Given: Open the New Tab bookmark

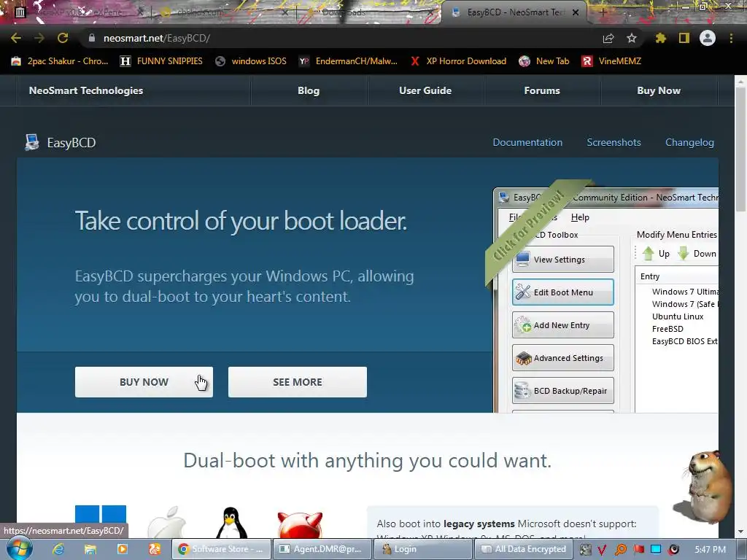Looking at the screenshot, I should 544,61.
